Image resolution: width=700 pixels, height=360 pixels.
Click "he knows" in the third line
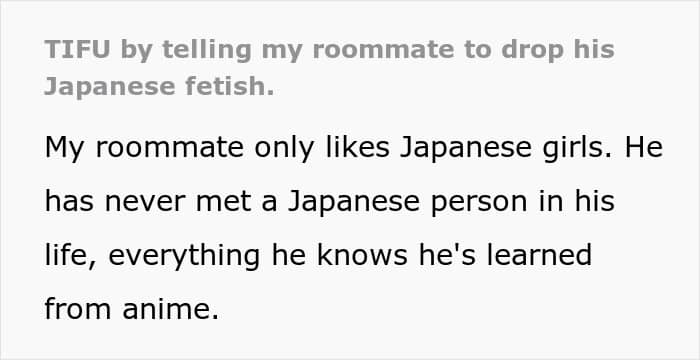click(x=340, y=255)
